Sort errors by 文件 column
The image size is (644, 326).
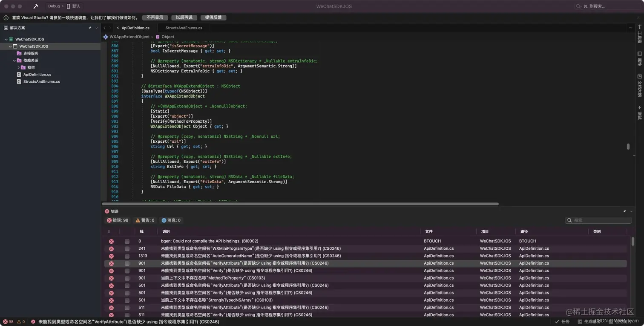click(x=429, y=231)
